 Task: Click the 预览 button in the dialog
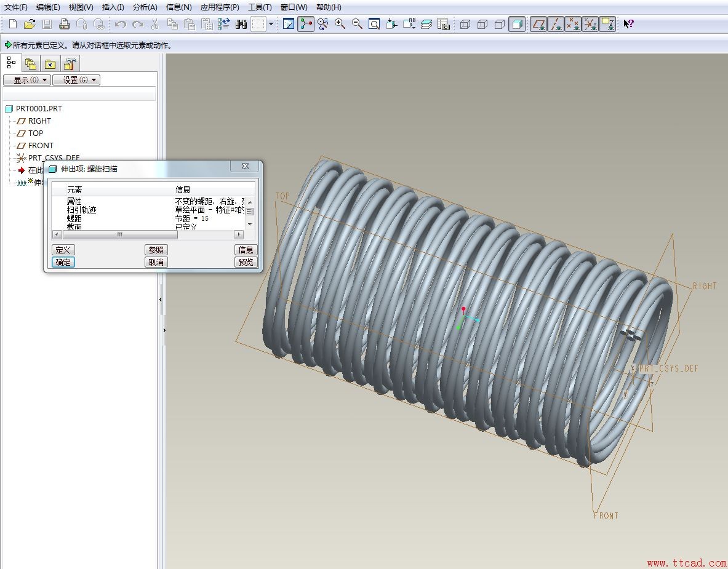[246, 262]
